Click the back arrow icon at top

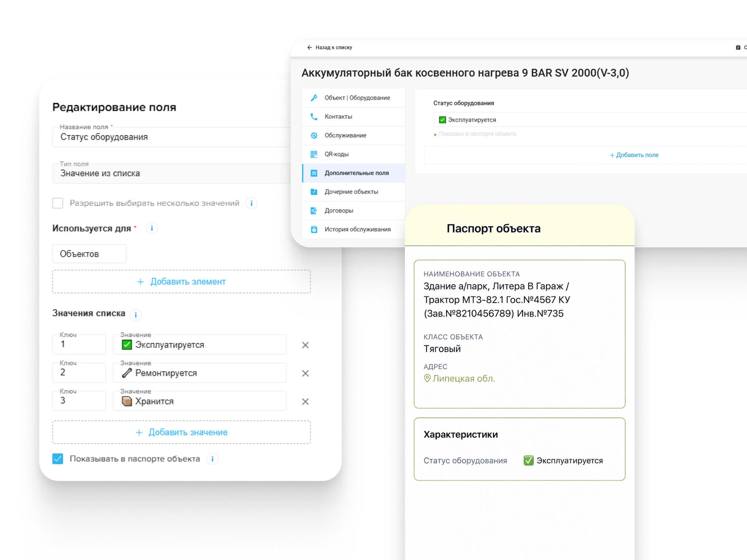click(x=309, y=48)
